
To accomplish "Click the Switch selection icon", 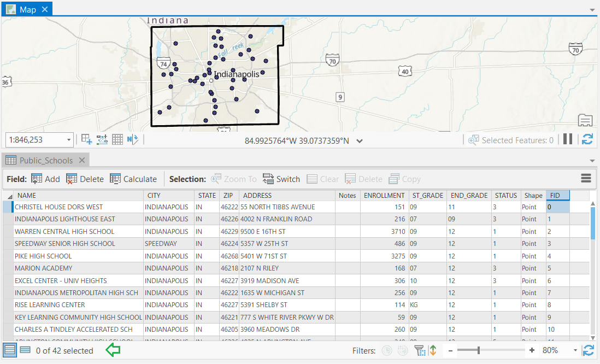I will click(x=268, y=179).
